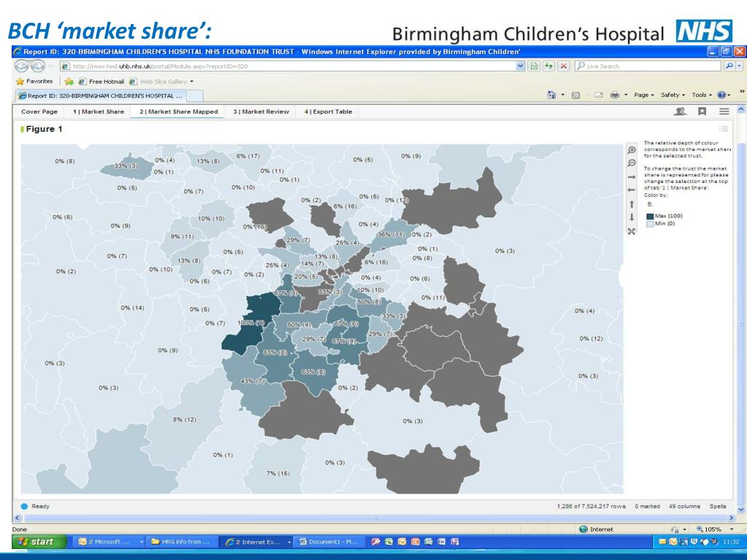Click the map region labeled 9% (11)
This screenshot has height=560, width=747.
182,237
